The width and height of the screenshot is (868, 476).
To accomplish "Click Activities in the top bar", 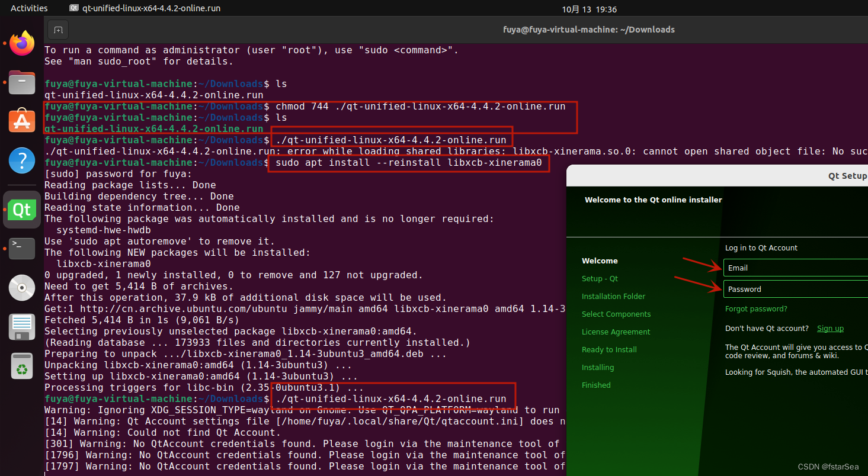I will 29,8.
